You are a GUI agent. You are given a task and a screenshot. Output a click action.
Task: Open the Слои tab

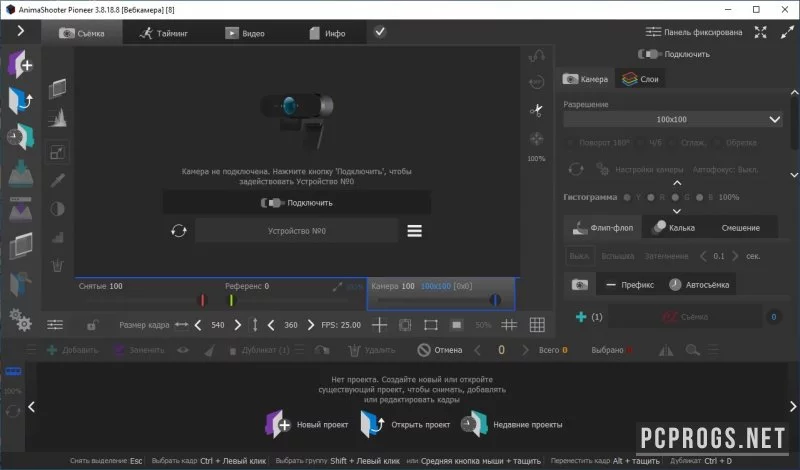point(640,79)
